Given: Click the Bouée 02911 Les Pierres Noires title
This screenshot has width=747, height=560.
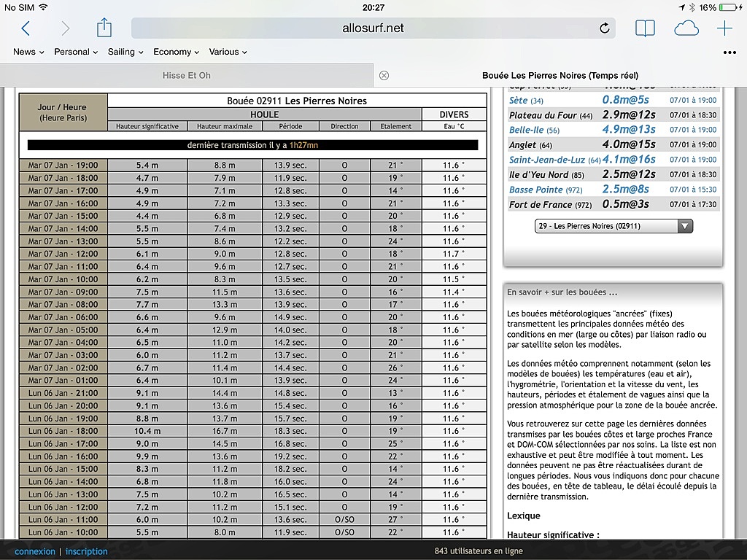Looking at the screenshot, I should (x=297, y=101).
